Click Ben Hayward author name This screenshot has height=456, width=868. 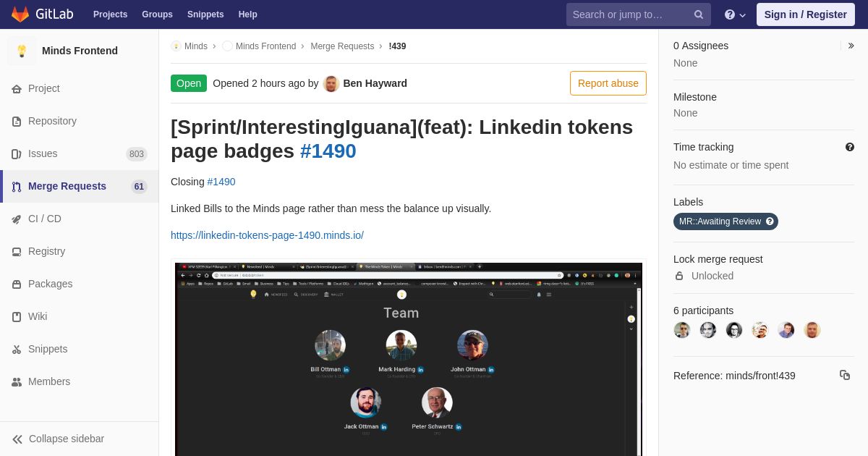tap(375, 83)
